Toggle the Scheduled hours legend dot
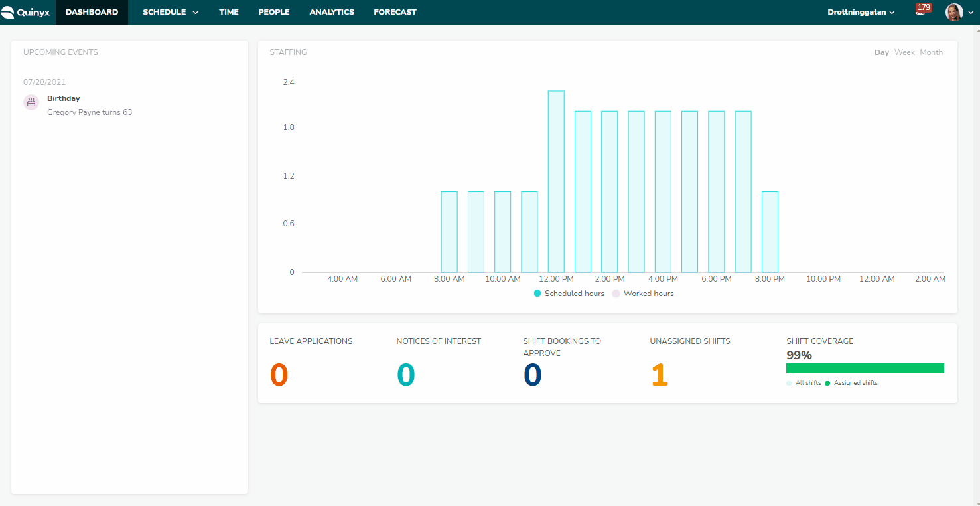The width and height of the screenshot is (980, 506). tap(537, 294)
